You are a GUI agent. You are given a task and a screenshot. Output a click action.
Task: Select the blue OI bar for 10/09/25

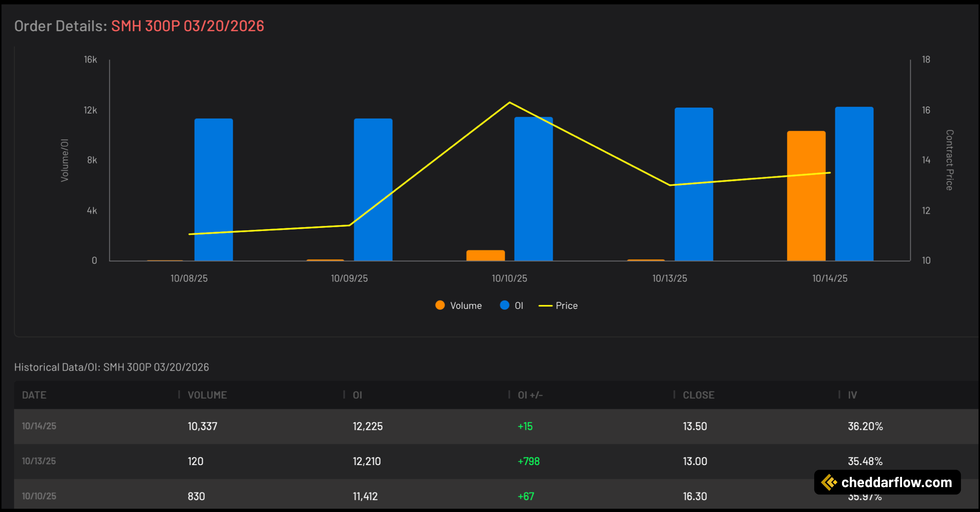(373, 190)
